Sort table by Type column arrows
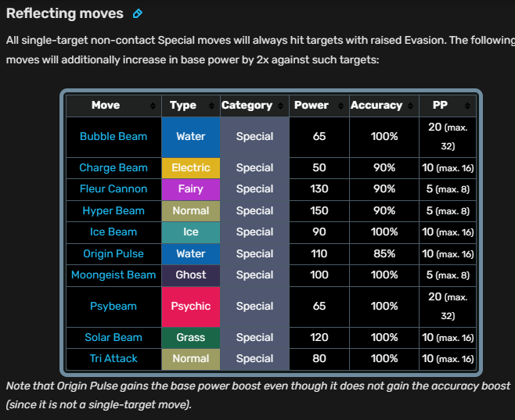This screenshot has height=420, width=515. [x=212, y=106]
